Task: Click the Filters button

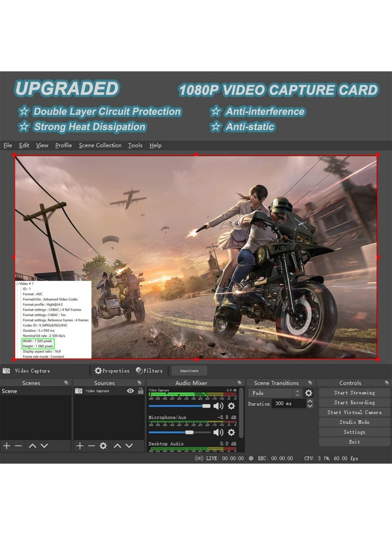Action: pos(149,371)
